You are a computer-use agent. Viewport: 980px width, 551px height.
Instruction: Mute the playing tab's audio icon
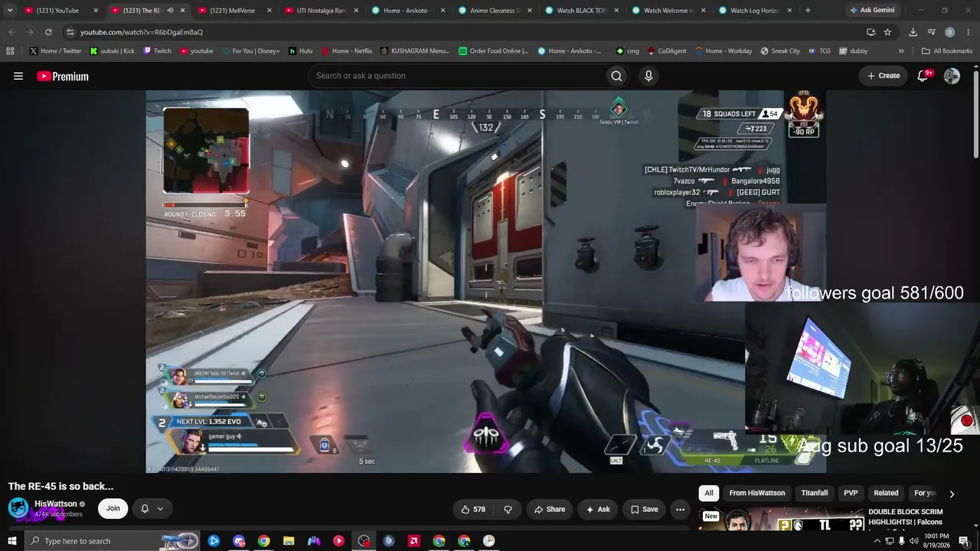pyautogui.click(x=170, y=11)
